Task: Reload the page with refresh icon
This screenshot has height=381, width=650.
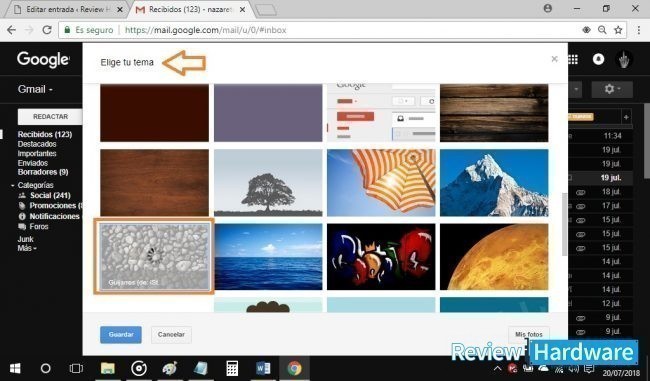Action: pos(47,30)
